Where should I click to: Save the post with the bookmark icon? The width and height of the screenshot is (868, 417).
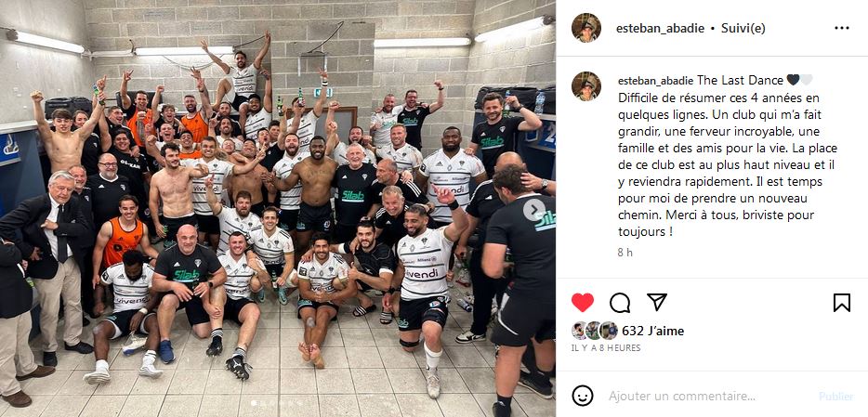841,303
